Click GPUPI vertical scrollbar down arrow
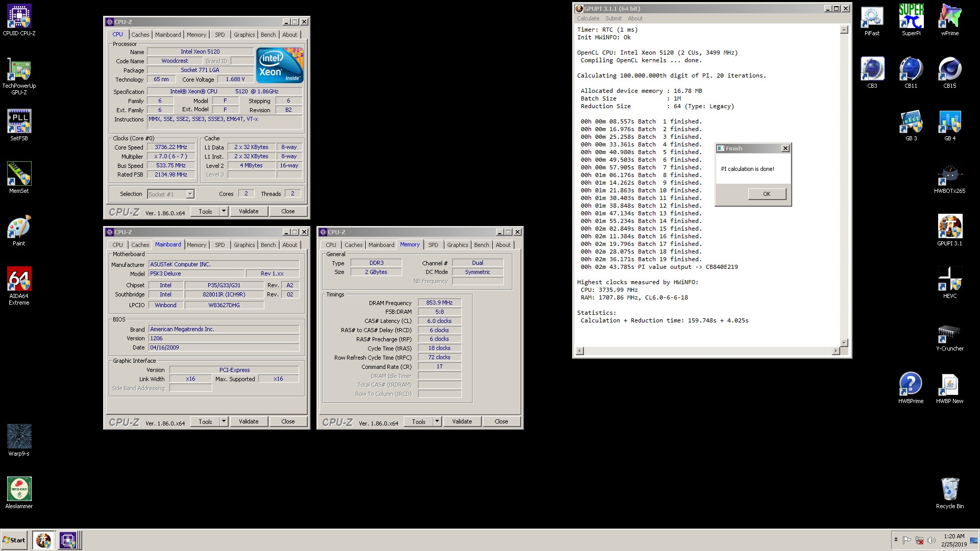This screenshot has width=980, height=551. [x=844, y=342]
